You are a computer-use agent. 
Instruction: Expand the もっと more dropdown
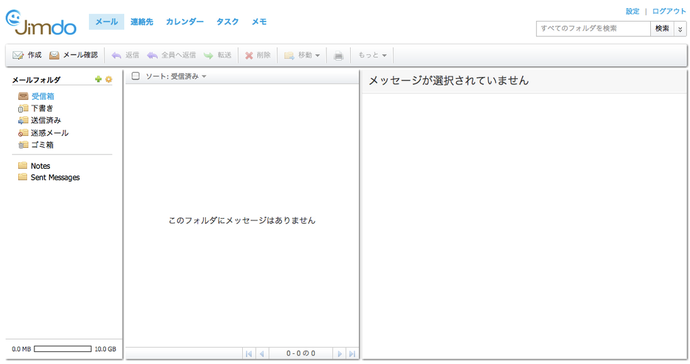click(x=384, y=55)
